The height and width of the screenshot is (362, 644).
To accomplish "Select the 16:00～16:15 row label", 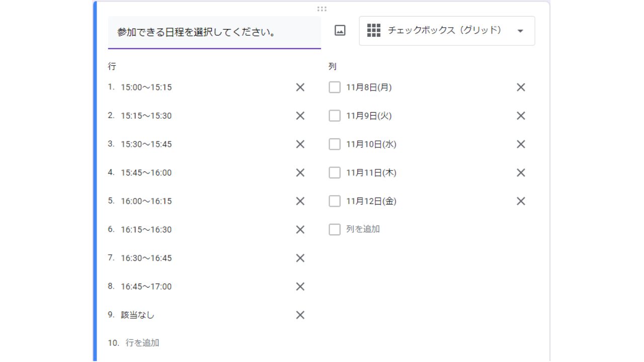I will 146,201.
